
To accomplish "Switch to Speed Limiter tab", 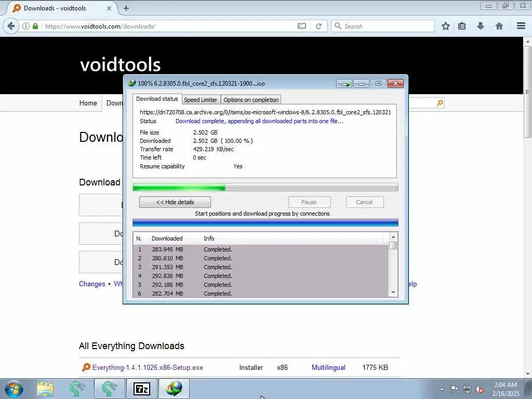I will (201, 100).
